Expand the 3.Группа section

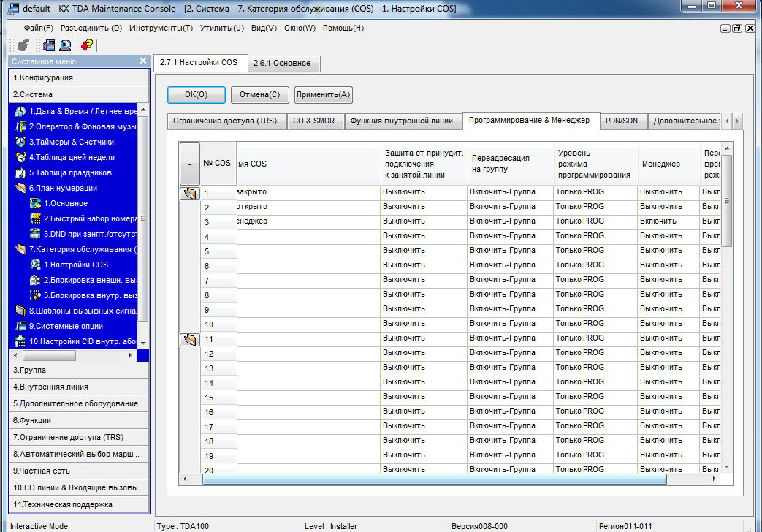79,370
